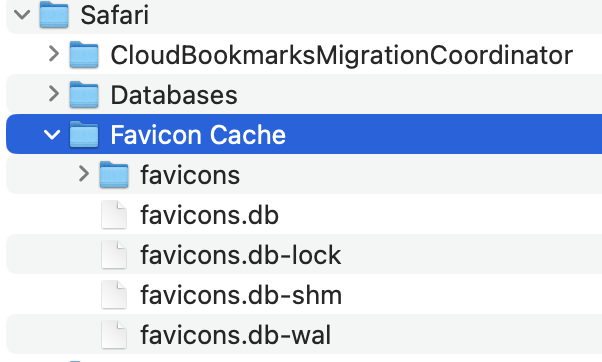Select the Databases folder label
This screenshot has width=602, height=362.
point(174,95)
